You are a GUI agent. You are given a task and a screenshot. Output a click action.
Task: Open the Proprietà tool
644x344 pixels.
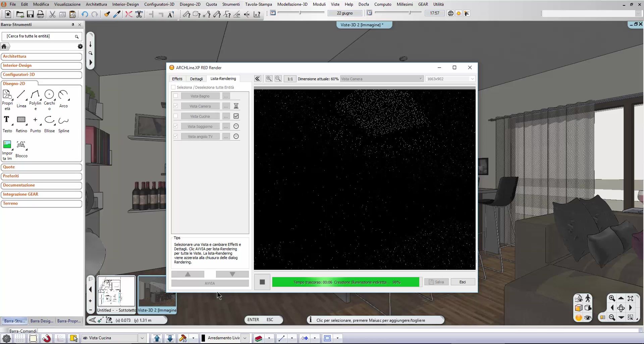click(7, 100)
